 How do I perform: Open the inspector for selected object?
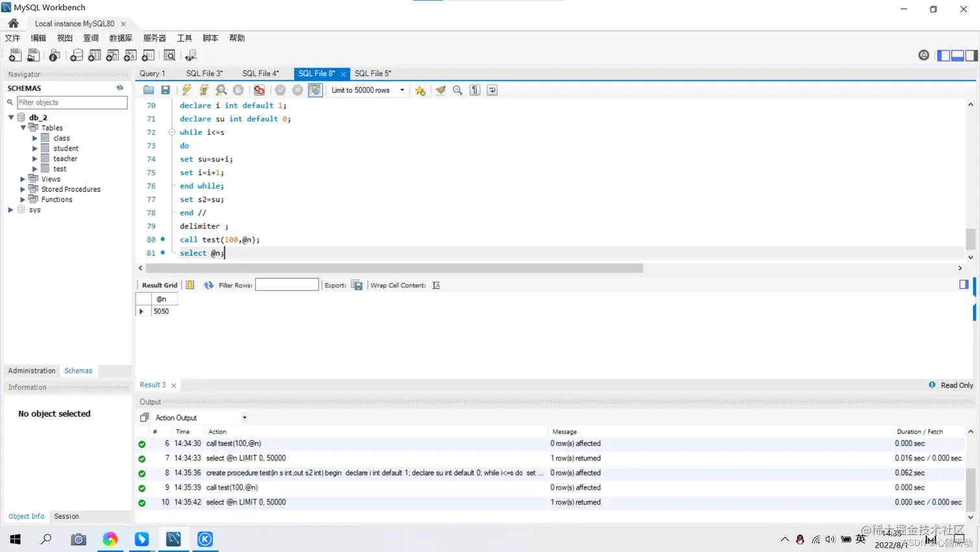coord(54,56)
